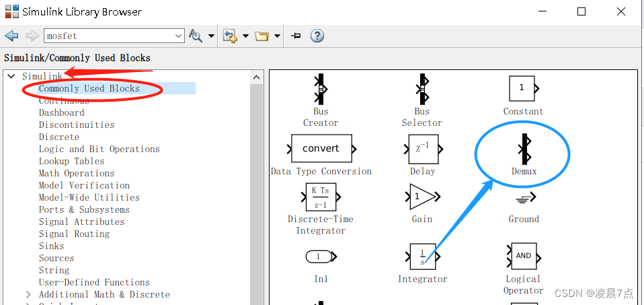Click the Simulink root tree label
644x305 pixels.
(42, 76)
